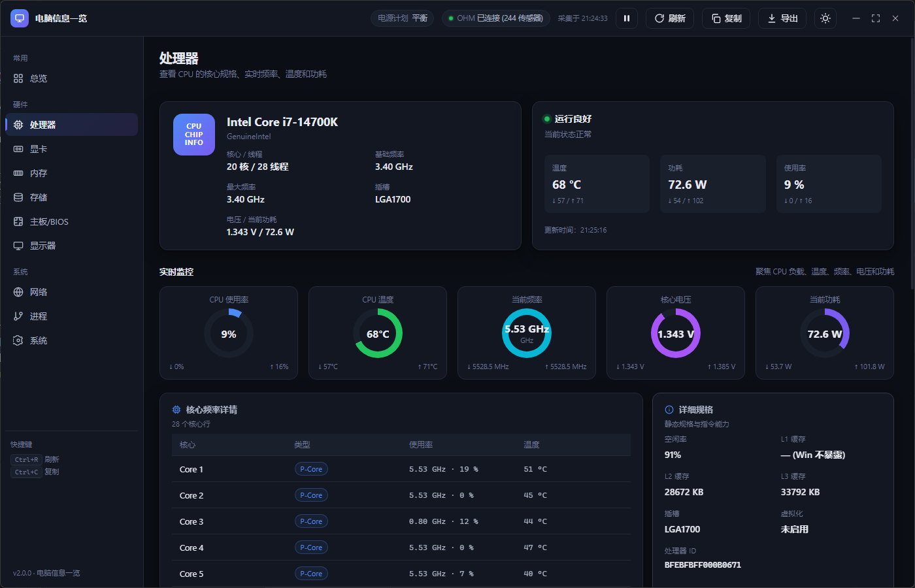Select the Core 5 row label
The width and height of the screenshot is (915, 588).
coord(191,574)
